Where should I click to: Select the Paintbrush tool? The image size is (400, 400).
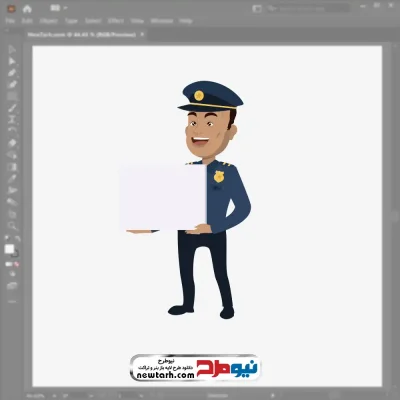[12, 108]
